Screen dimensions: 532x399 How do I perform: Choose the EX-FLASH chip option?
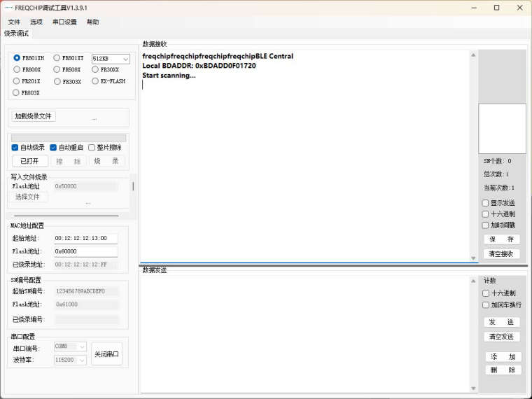tap(95, 81)
